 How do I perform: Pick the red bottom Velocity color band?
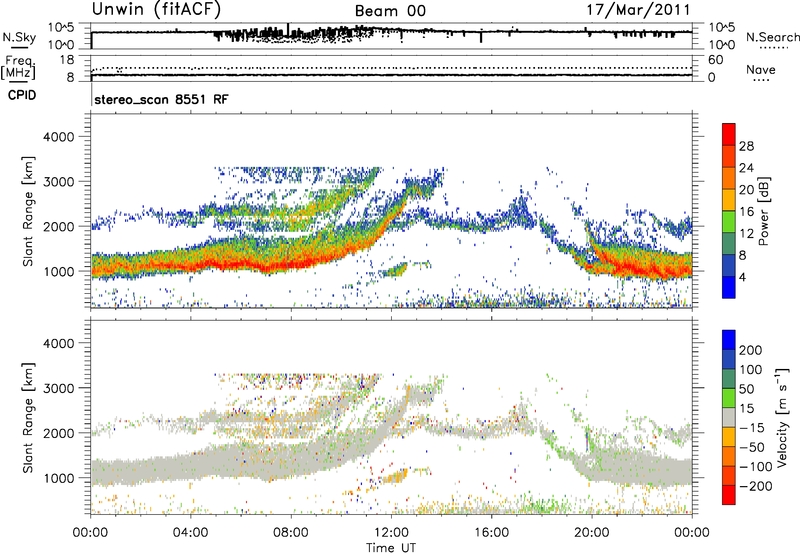(x=729, y=495)
